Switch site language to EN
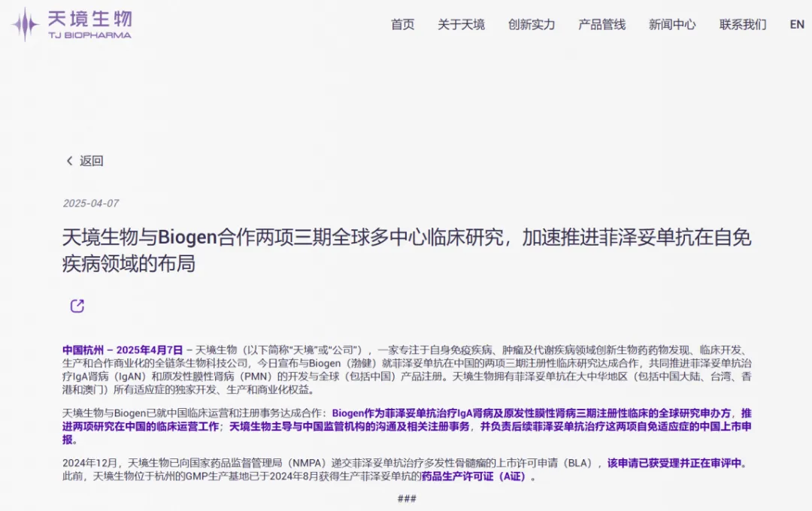Image resolution: width=812 pixels, height=511 pixels. coord(797,24)
